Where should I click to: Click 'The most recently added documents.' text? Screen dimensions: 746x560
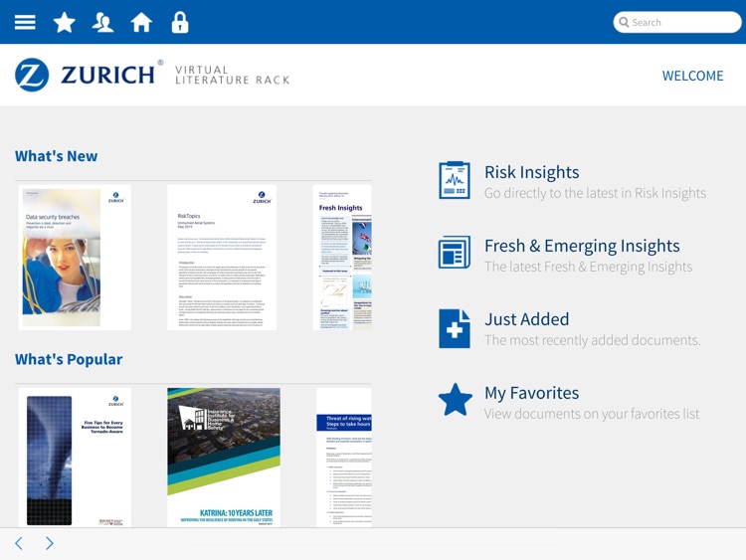click(x=593, y=340)
